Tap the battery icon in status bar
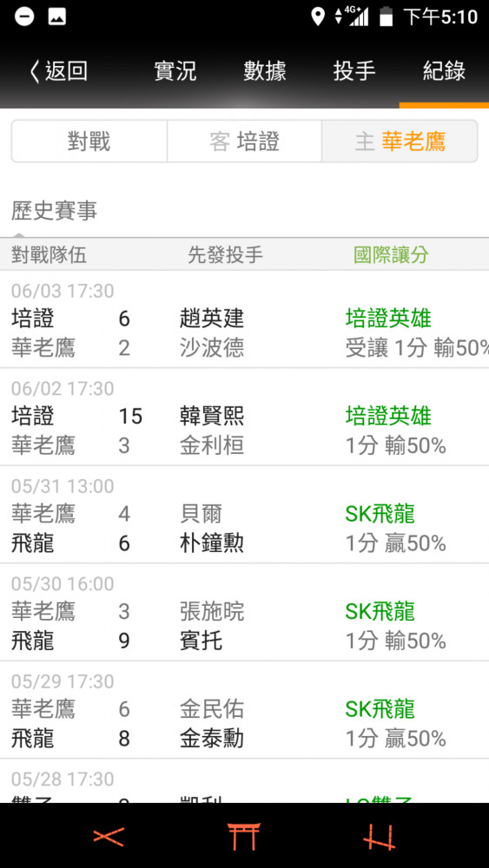The image size is (489, 868). tap(386, 16)
